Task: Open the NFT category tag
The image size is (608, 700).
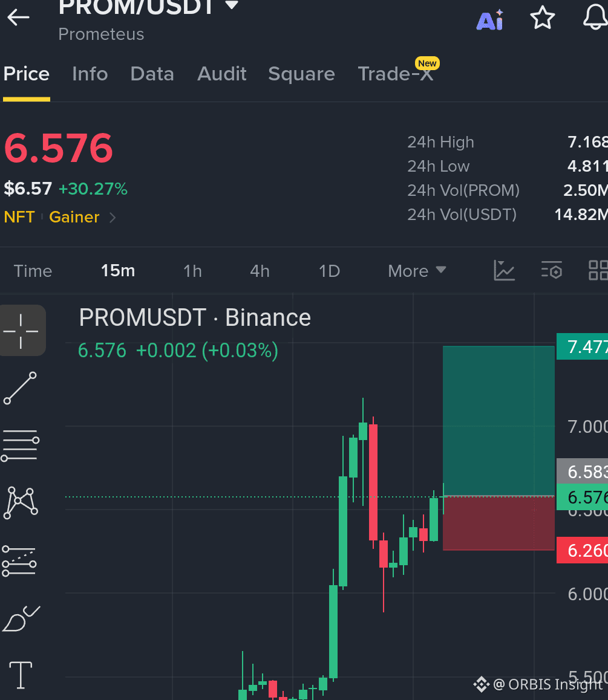Action: 19,217
